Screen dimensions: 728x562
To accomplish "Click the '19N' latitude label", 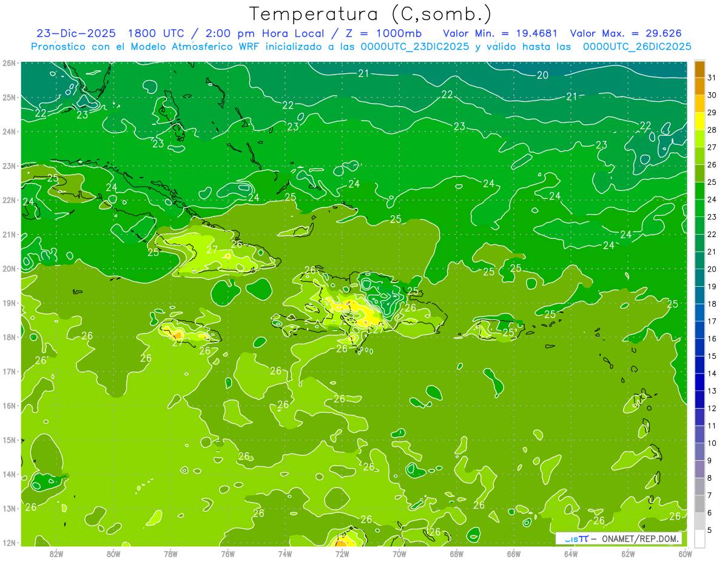I will [x=9, y=303].
